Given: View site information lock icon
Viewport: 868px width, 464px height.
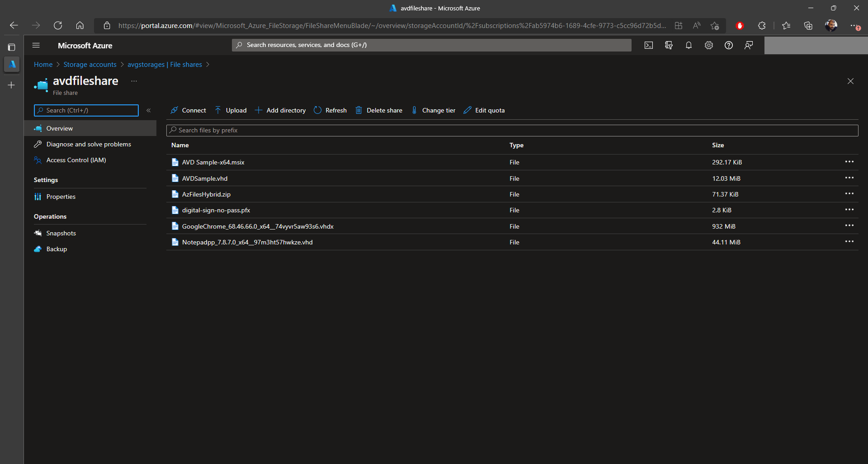Looking at the screenshot, I should coord(107,26).
